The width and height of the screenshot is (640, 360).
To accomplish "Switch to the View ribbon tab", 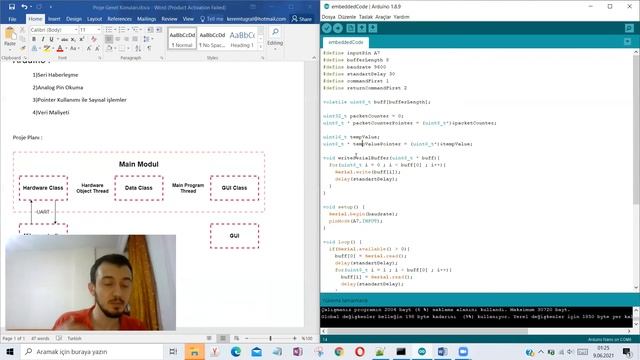I will point(188,19).
